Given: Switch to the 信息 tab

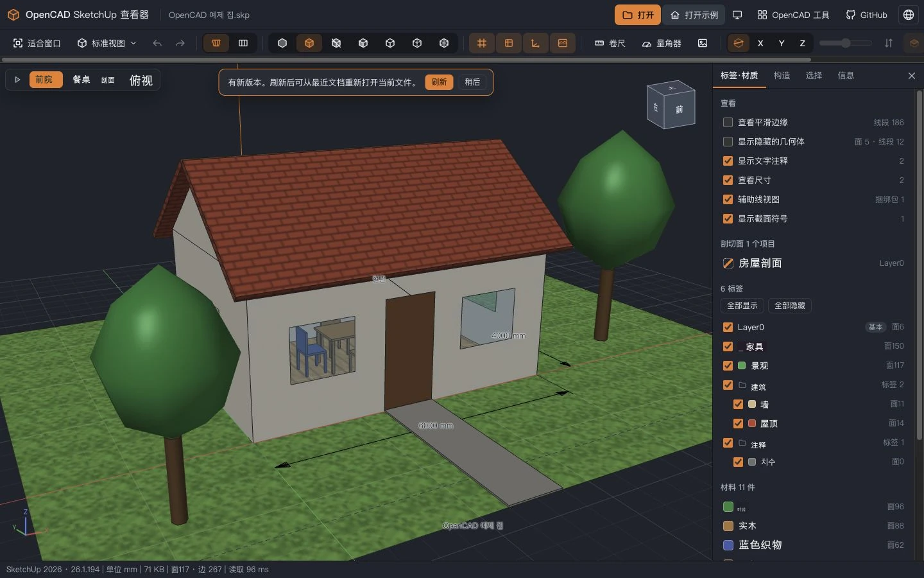Looking at the screenshot, I should pos(846,76).
